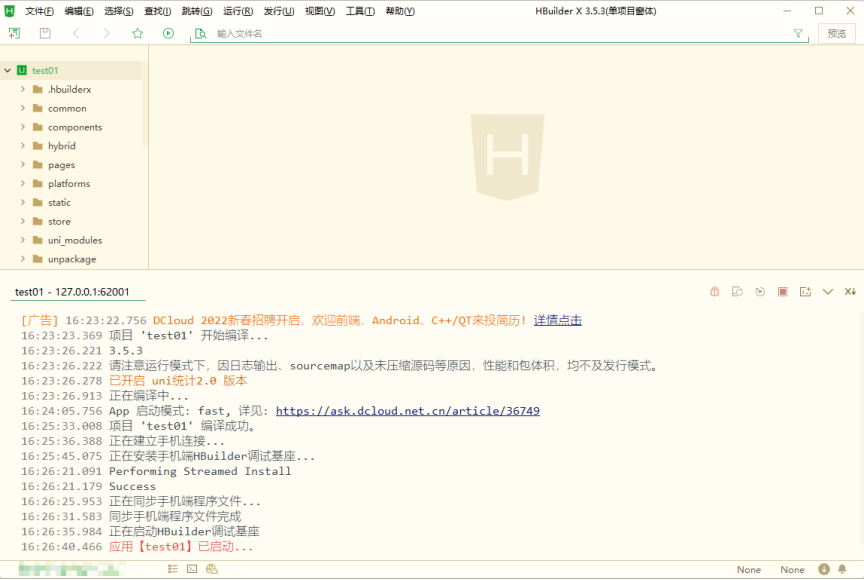This screenshot has height=580, width=864.
Task: Open terminal icon in status bar
Action: (x=192, y=569)
